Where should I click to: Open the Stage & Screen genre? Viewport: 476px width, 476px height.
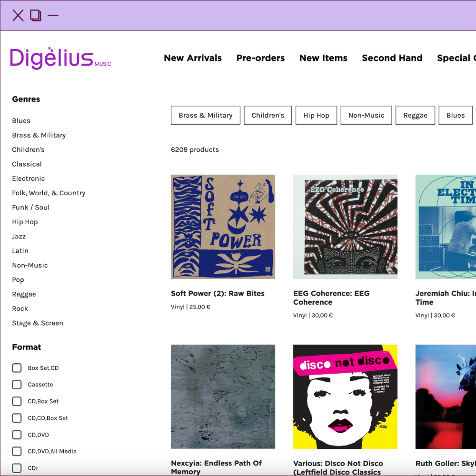[x=38, y=323]
